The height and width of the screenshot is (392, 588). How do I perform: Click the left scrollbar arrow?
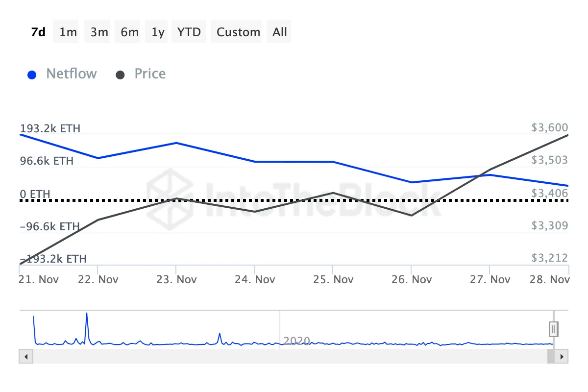26,356
